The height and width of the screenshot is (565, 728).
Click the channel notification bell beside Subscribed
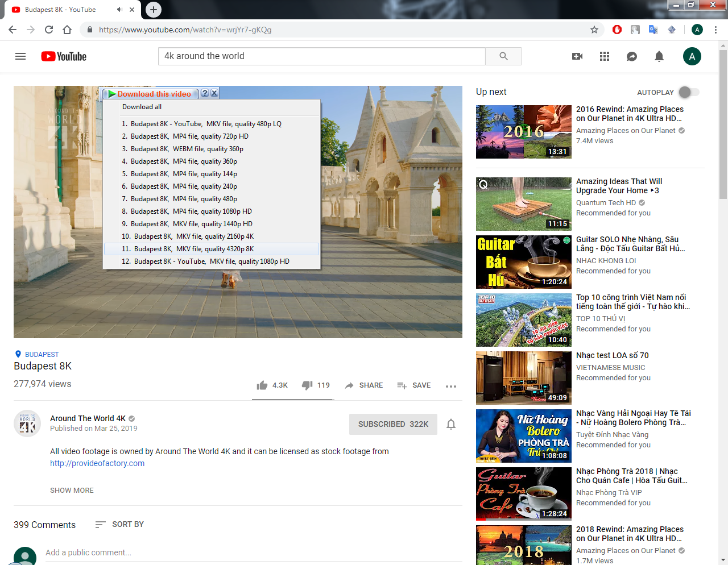(x=451, y=424)
